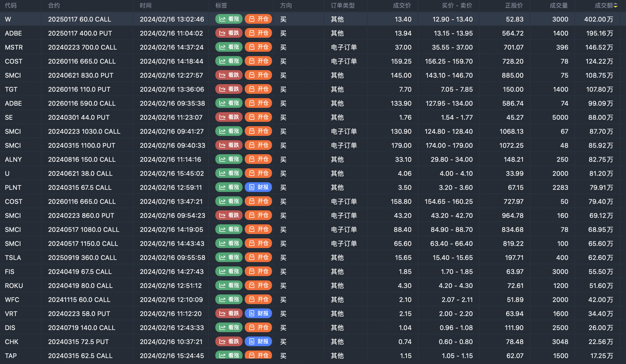This screenshot has height=364, width=626.
Task: Click the 开仓 tag on the TSLA row
Action: coord(258,257)
